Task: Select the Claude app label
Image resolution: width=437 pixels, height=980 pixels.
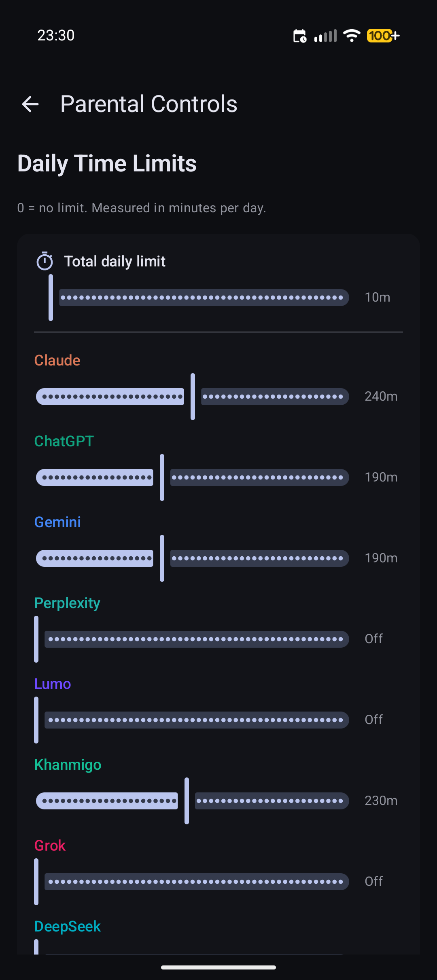Action: click(57, 360)
